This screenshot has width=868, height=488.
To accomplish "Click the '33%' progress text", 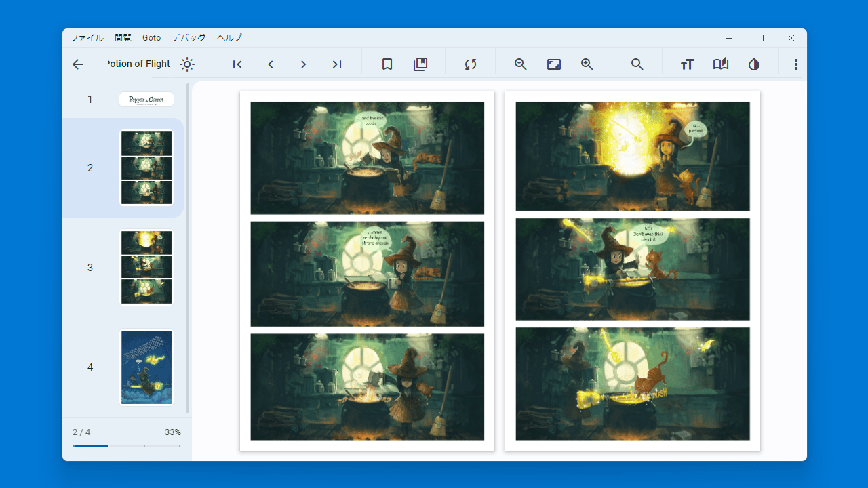I will (172, 432).
